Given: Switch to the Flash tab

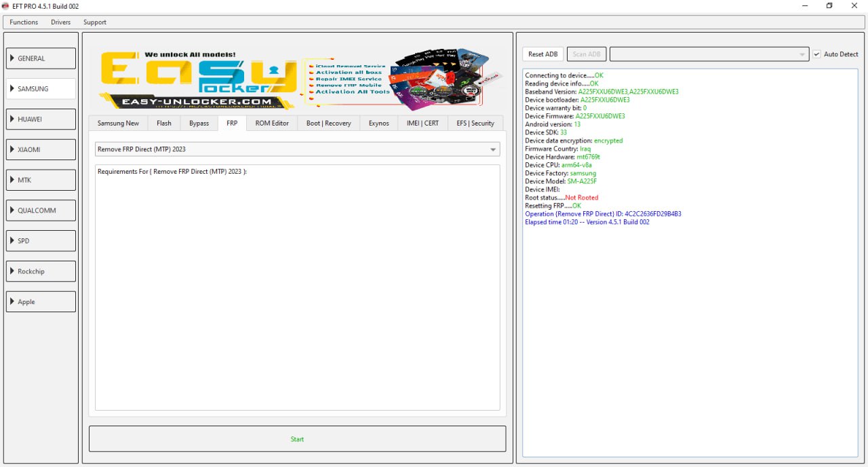Looking at the screenshot, I should [x=164, y=124].
